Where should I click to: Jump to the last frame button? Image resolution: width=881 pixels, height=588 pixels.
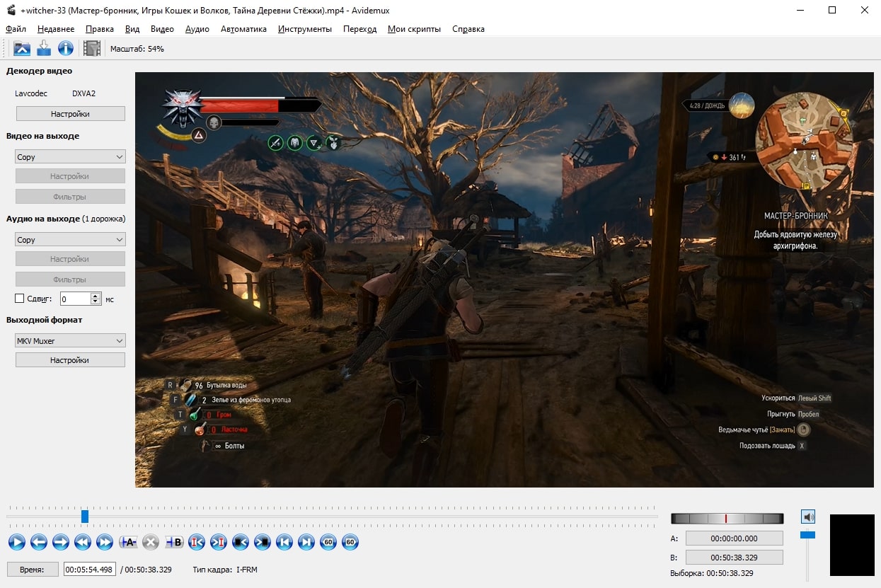coord(306,542)
